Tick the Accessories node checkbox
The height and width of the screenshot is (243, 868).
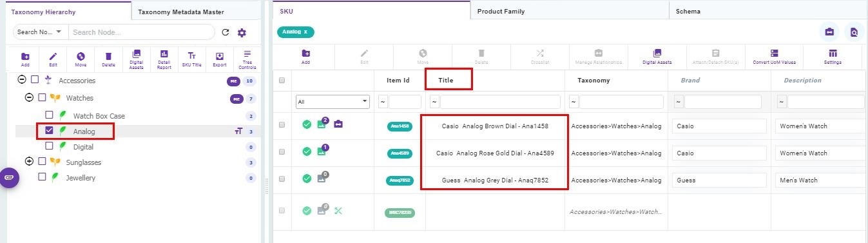[x=35, y=80]
